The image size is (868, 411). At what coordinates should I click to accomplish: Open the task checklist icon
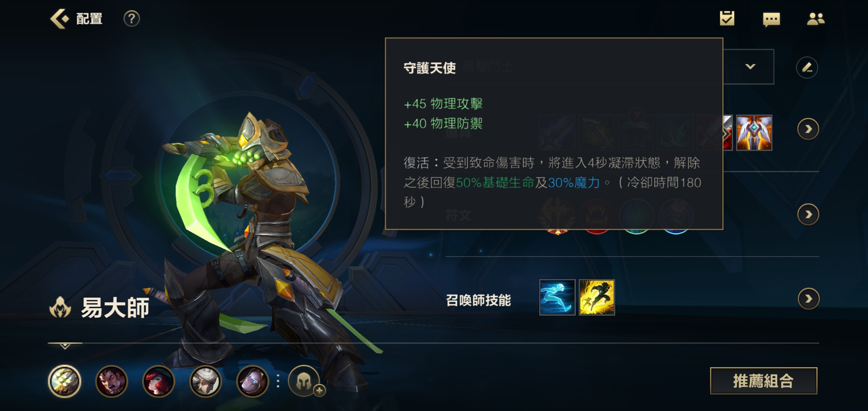tap(727, 18)
